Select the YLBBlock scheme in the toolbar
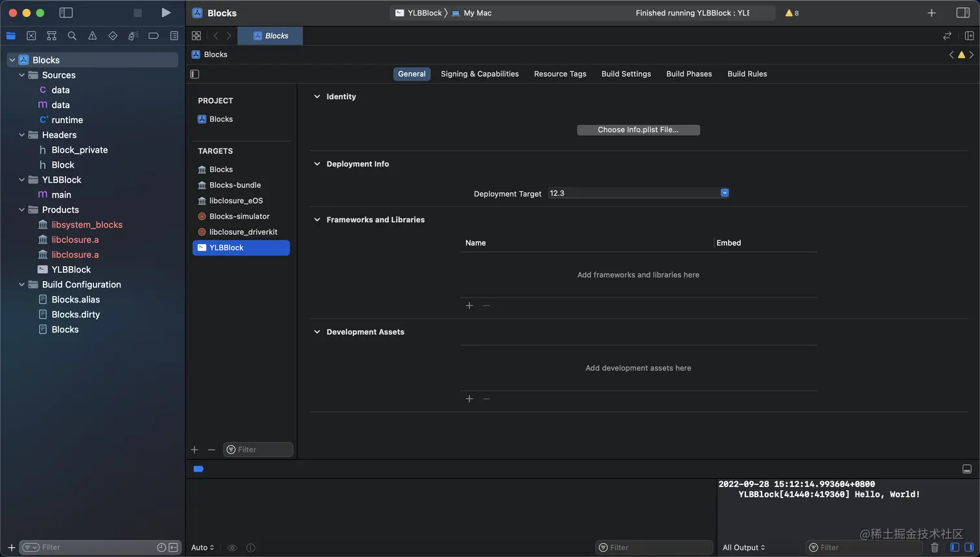This screenshot has width=980, height=557. click(x=418, y=13)
